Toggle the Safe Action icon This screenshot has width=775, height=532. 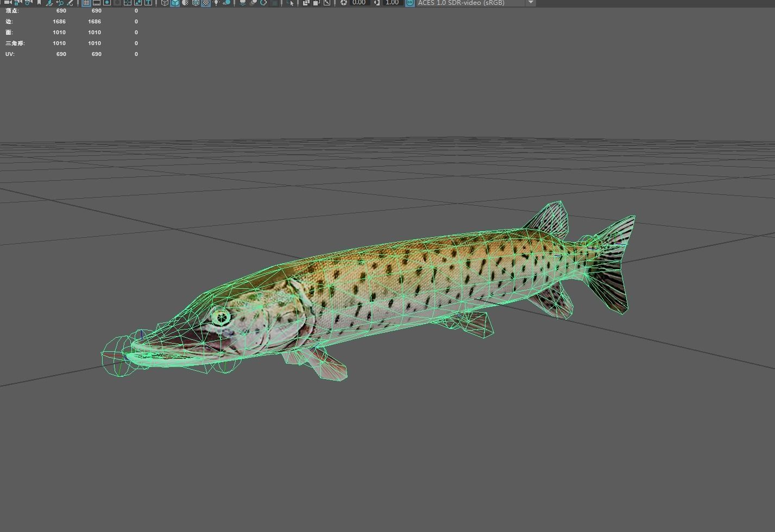(x=138, y=3)
